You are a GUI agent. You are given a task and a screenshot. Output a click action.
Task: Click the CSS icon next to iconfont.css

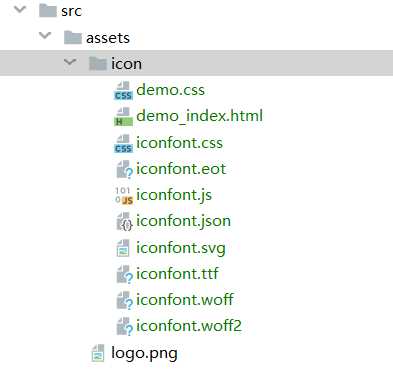123,144
